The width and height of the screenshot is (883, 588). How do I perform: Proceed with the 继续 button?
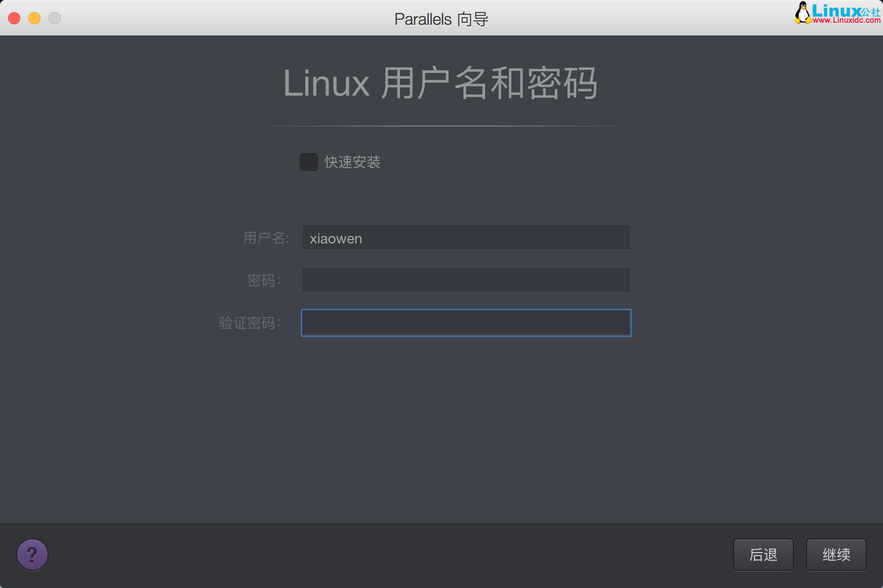coord(836,555)
